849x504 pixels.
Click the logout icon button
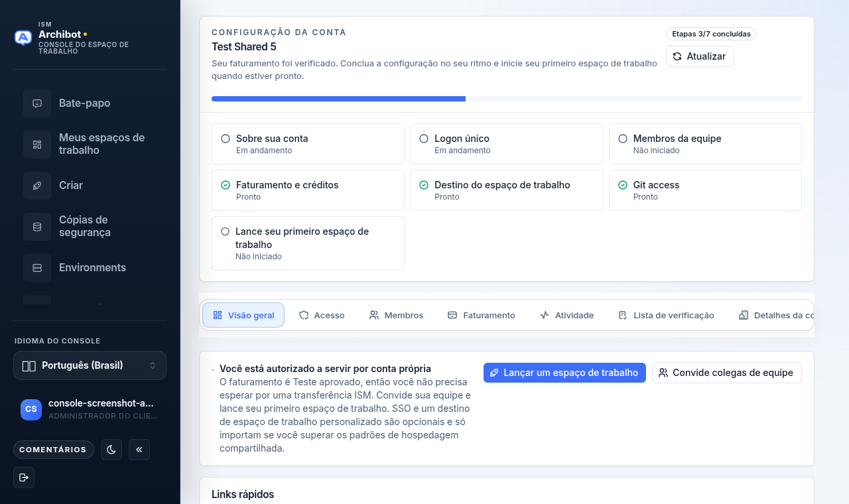(x=24, y=477)
